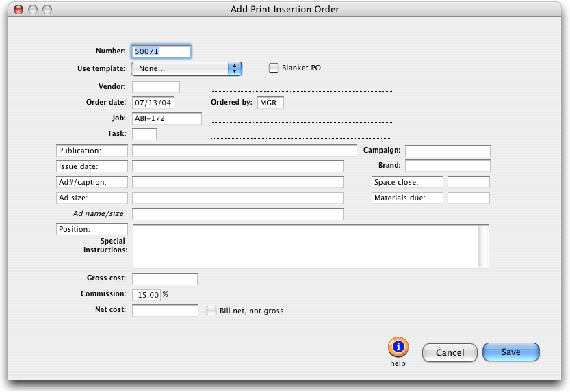Focus the Vendor input field
Screen dimensions: 570x392
tap(155, 87)
